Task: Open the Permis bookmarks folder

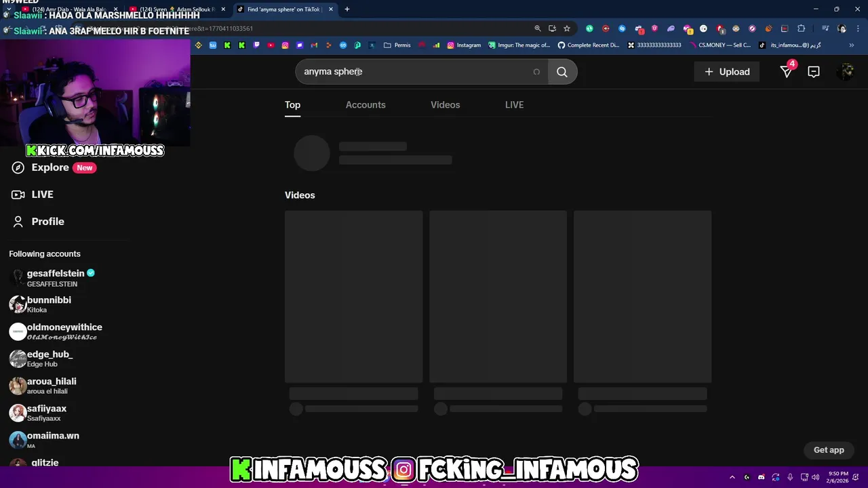Action: 397,45
